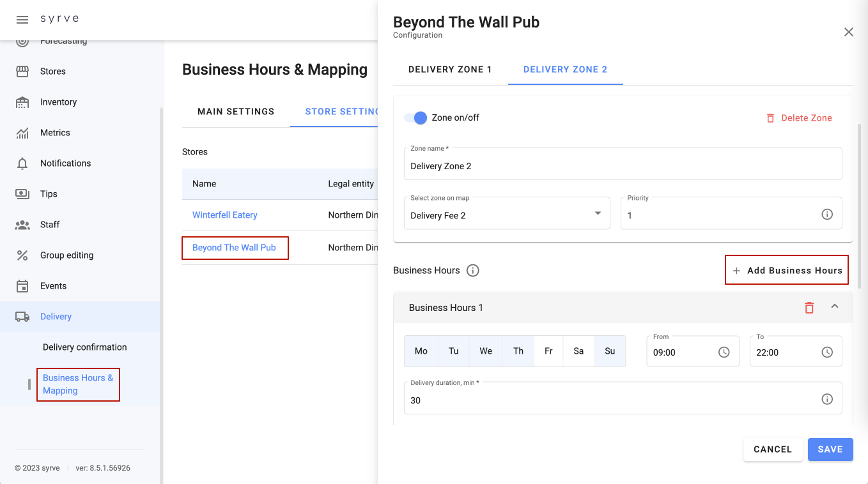Toggle Saturday in the day selector

578,351
